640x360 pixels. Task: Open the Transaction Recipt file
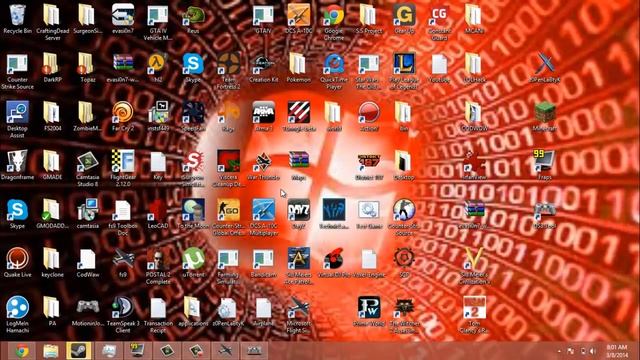(158, 314)
